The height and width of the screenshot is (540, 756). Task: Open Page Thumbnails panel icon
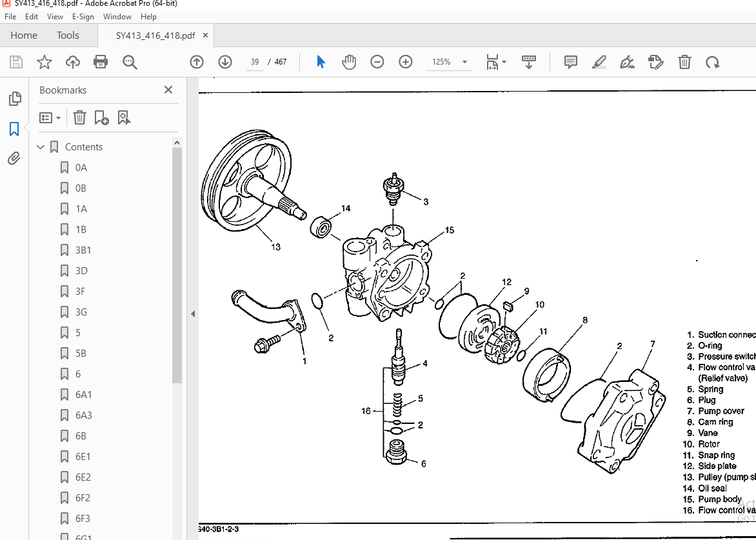tap(14, 98)
